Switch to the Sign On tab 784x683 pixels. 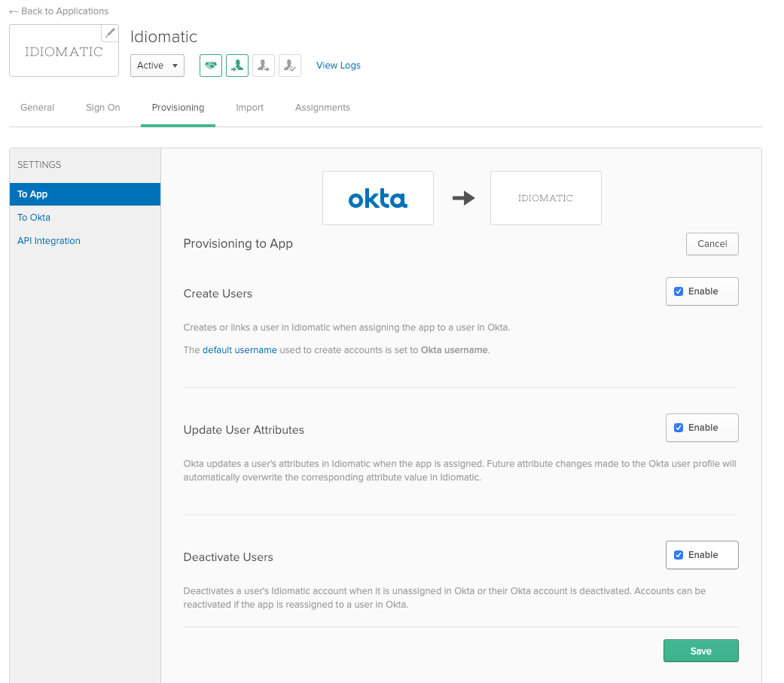103,108
